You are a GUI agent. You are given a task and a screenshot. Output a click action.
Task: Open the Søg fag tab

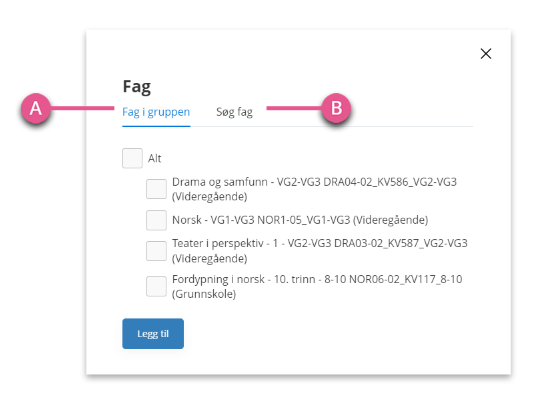point(235,112)
